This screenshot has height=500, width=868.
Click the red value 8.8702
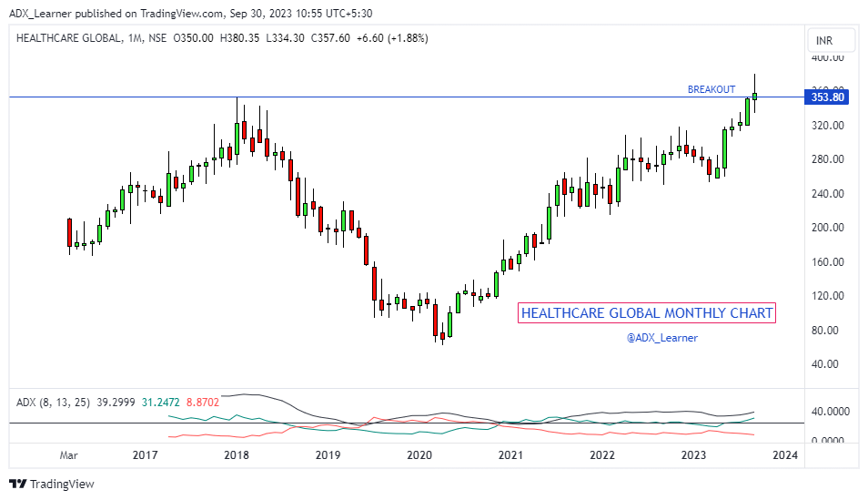(x=203, y=403)
